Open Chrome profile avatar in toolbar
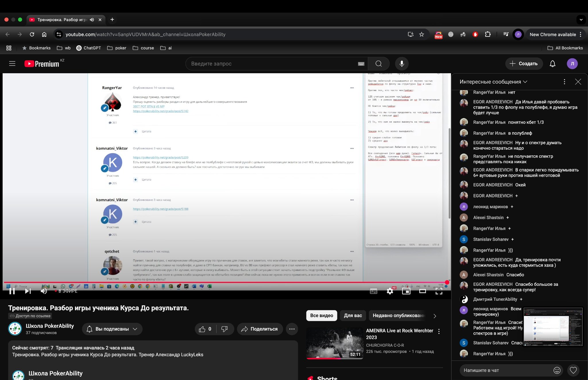588x380 pixels. pyautogui.click(x=518, y=34)
